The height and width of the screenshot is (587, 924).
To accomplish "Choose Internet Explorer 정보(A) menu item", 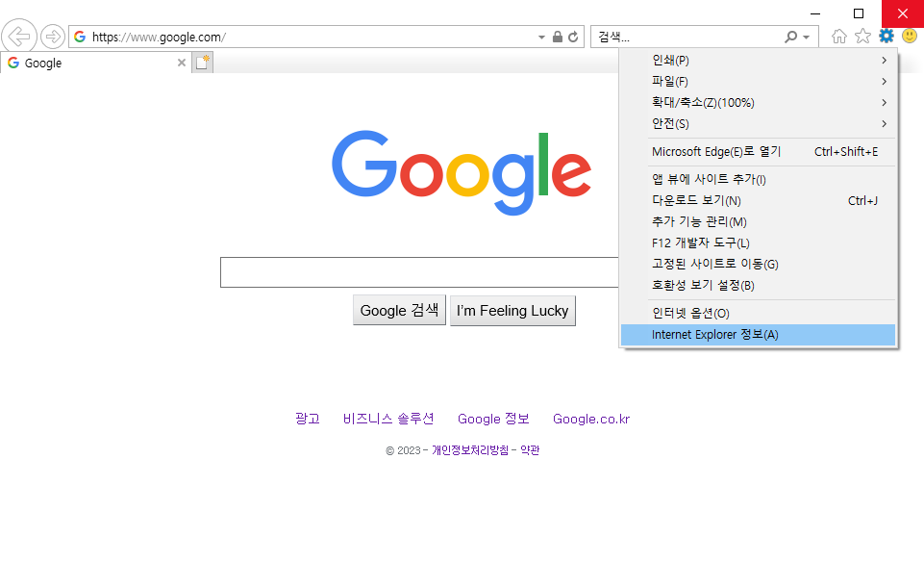I will click(x=758, y=335).
